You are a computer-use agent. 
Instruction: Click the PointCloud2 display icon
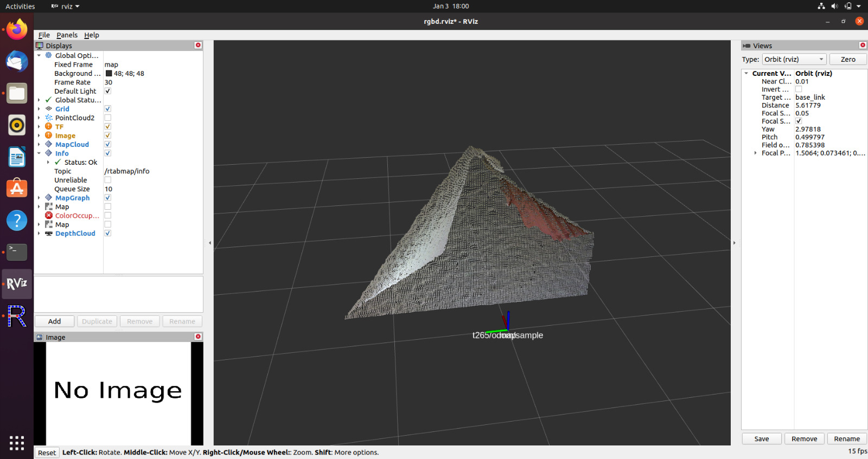[49, 118]
